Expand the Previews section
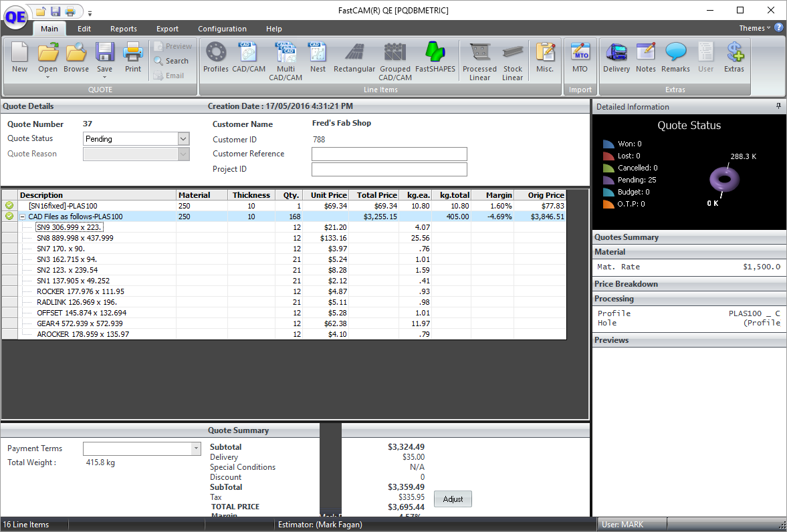This screenshot has height=532, width=787. (x=689, y=340)
